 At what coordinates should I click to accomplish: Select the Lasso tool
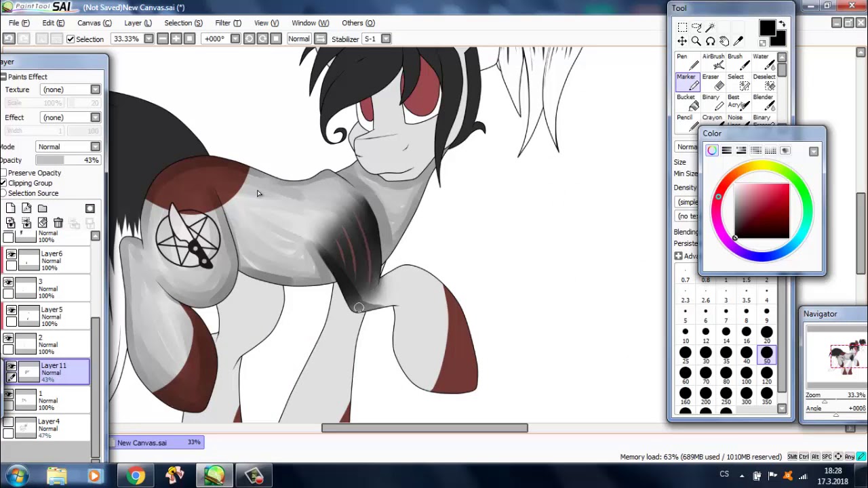click(696, 27)
